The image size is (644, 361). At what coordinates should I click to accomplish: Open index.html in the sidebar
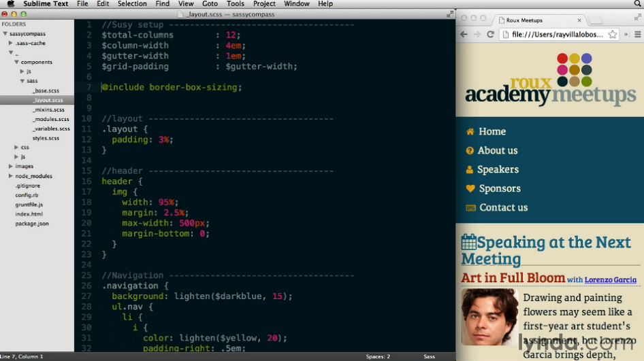coord(29,213)
